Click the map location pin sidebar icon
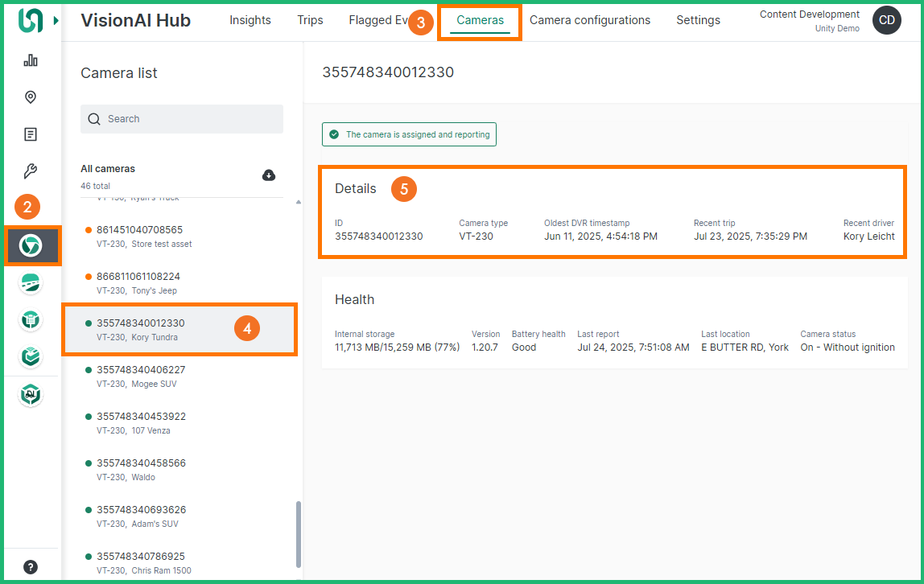This screenshot has width=924, height=584. pos(31,97)
